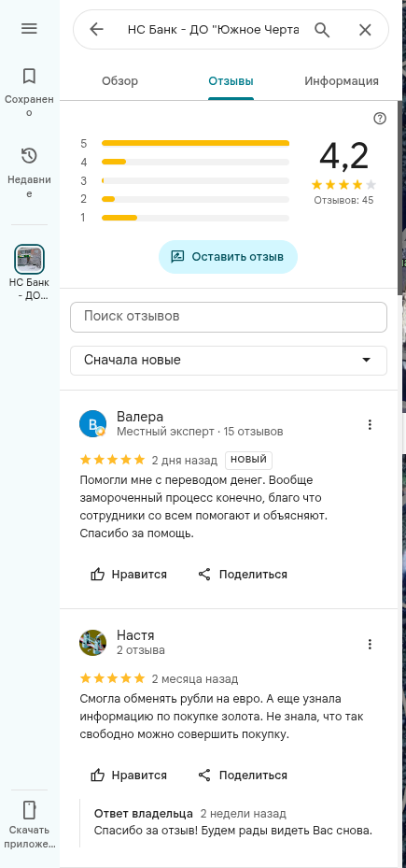Like Валера's review with Нравится
Viewport: 406px width, 868px height.
point(128,574)
